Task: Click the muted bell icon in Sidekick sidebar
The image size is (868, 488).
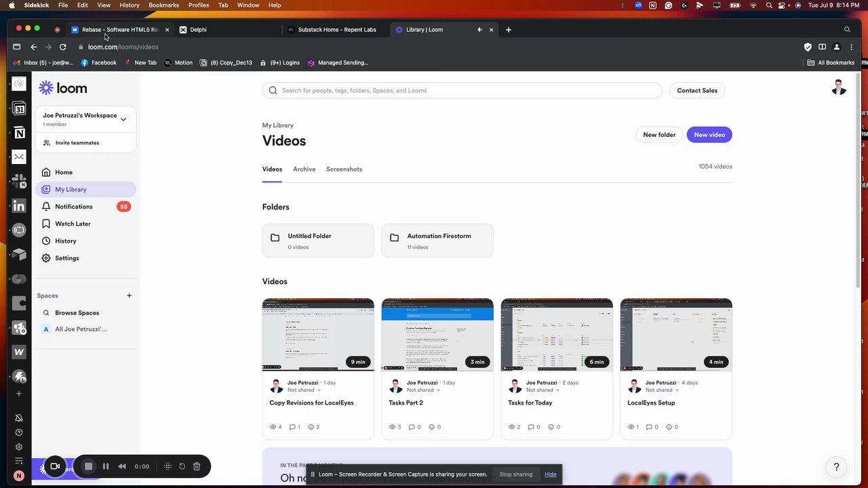Action: click(x=19, y=418)
